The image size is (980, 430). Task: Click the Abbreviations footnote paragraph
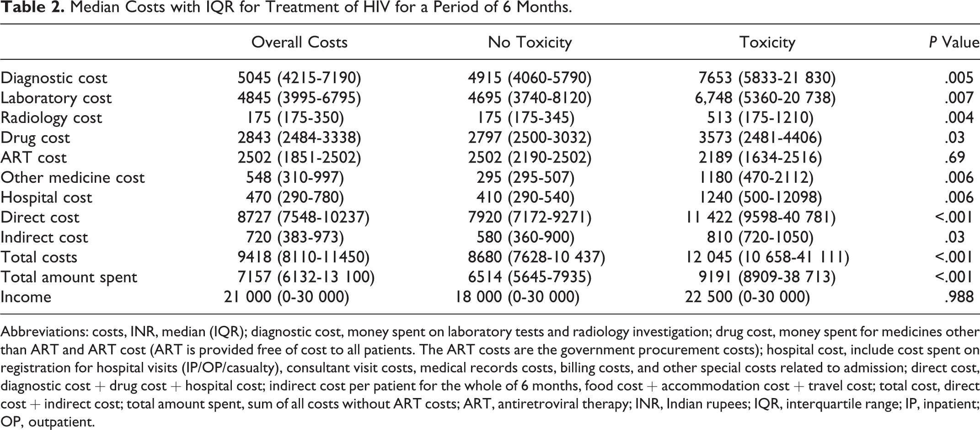tap(490, 376)
